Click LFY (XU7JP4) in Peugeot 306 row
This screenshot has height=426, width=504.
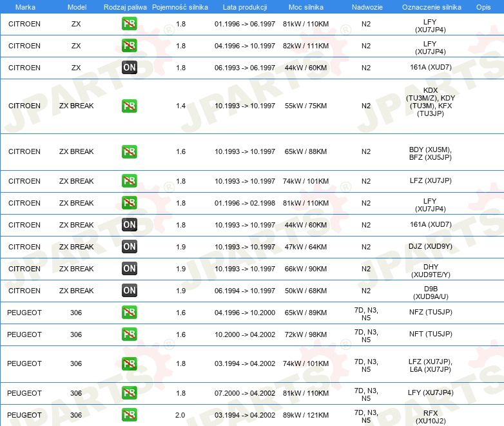pyautogui.click(x=431, y=392)
